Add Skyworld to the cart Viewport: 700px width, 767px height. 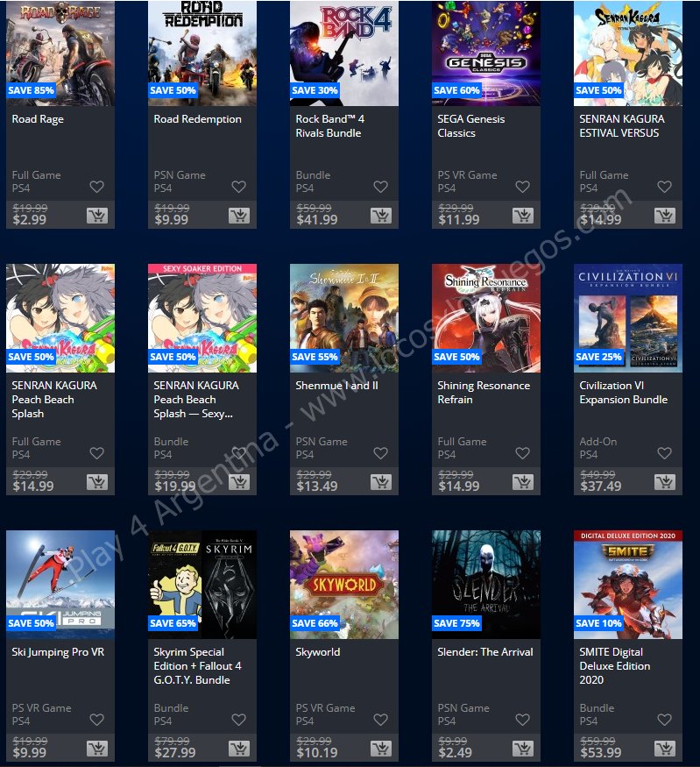coord(381,749)
